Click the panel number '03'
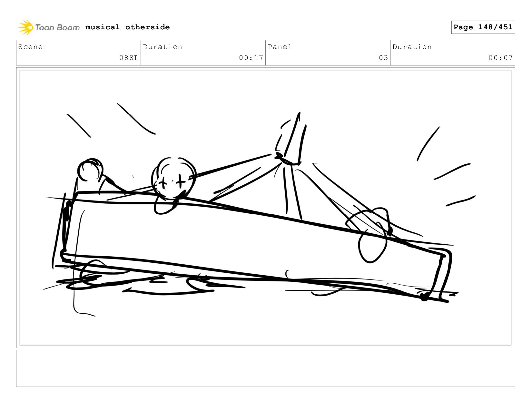Image resolution: width=532 pixels, height=411 pixels. click(383, 58)
